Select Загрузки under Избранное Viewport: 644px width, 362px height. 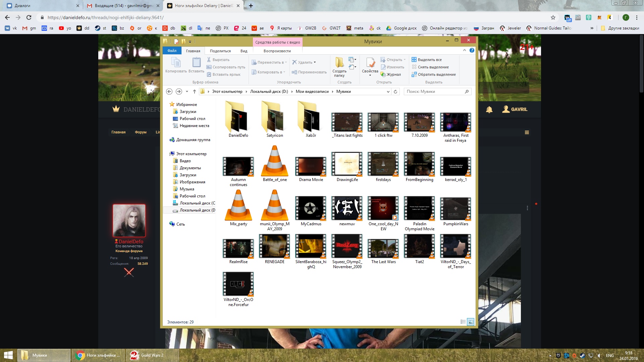tap(188, 112)
